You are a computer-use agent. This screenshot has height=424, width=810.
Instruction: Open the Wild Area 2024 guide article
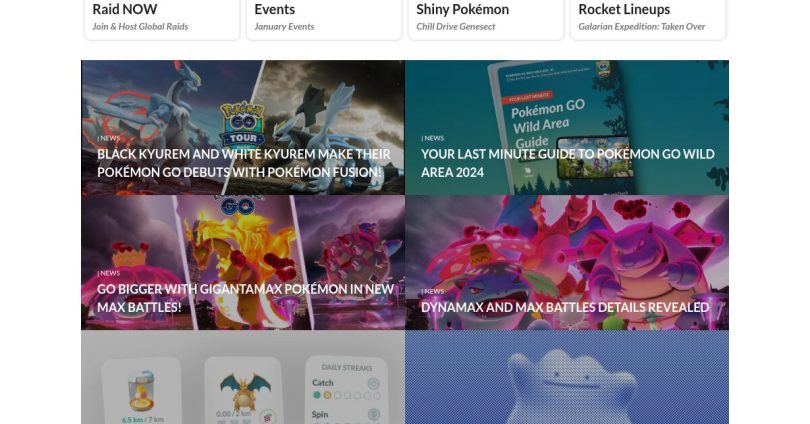tap(567, 128)
